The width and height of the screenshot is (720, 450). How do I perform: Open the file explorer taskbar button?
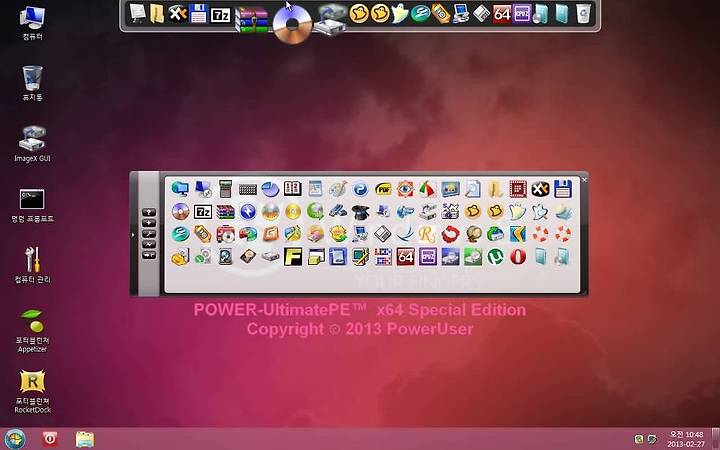click(84, 439)
